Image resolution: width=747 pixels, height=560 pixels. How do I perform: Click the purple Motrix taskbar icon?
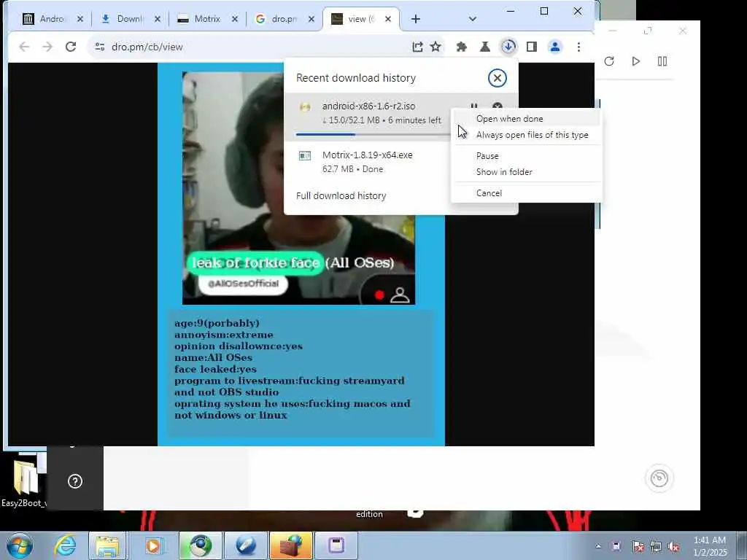click(336, 545)
